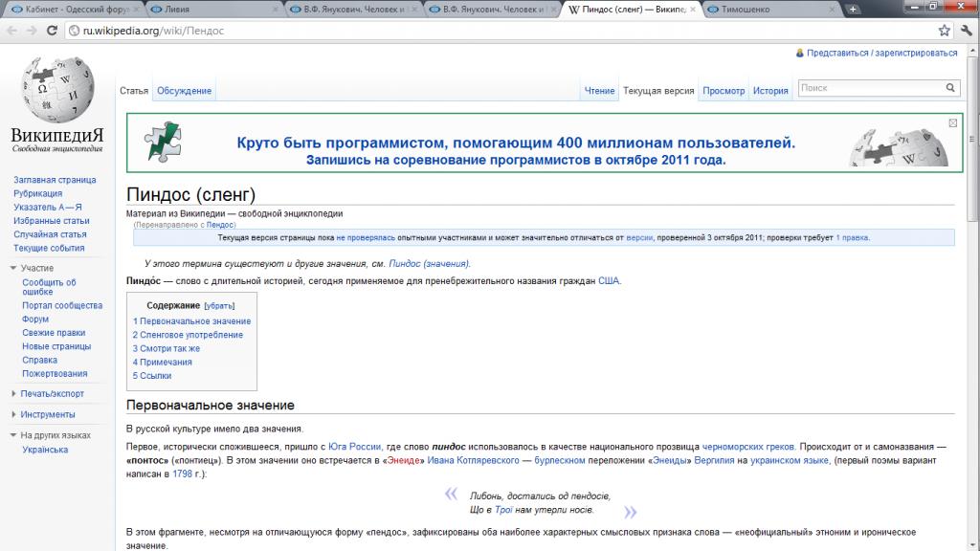The height and width of the screenshot is (551, 980).
Task: Close the programmer contest banner
Action: (x=952, y=122)
